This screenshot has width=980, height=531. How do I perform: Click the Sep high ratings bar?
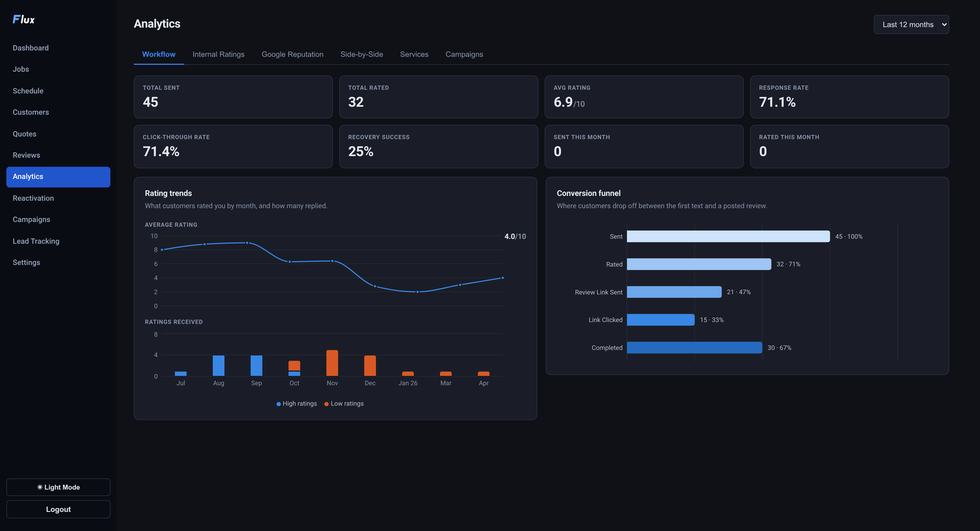pos(257,366)
